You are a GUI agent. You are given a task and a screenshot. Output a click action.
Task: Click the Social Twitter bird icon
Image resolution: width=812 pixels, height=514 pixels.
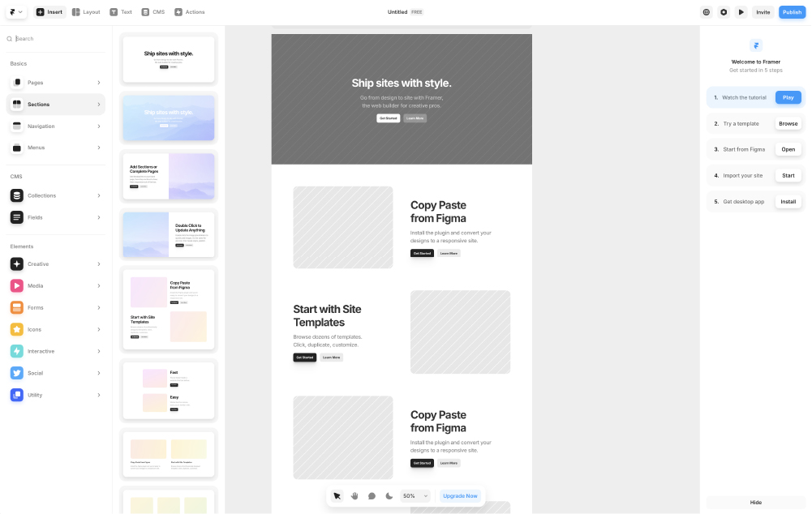[x=17, y=373]
